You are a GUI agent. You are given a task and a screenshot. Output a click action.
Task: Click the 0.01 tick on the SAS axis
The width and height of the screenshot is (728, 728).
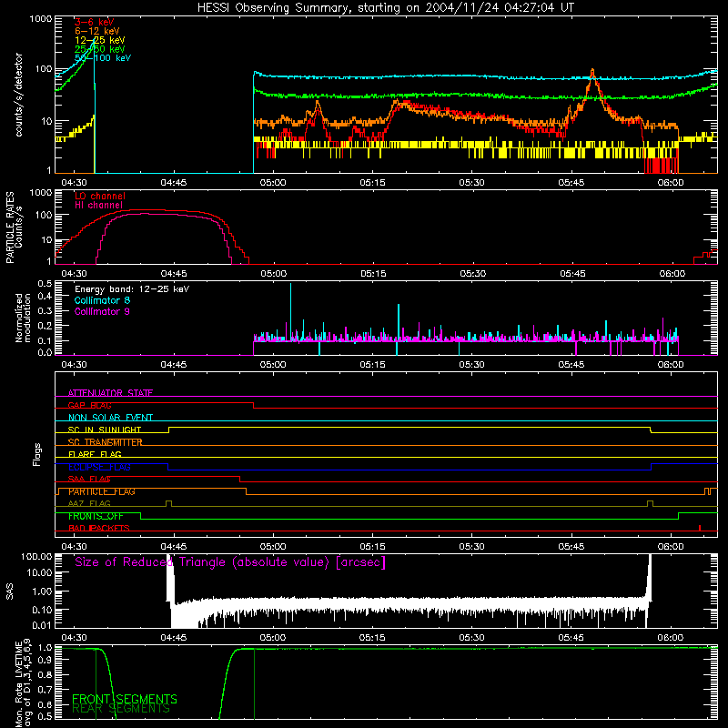pyautogui.click(x=42, y=625)
